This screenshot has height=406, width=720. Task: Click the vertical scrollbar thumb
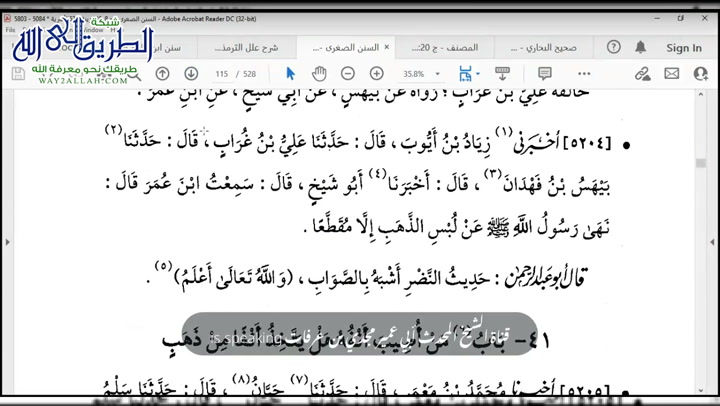click(700, 164)
